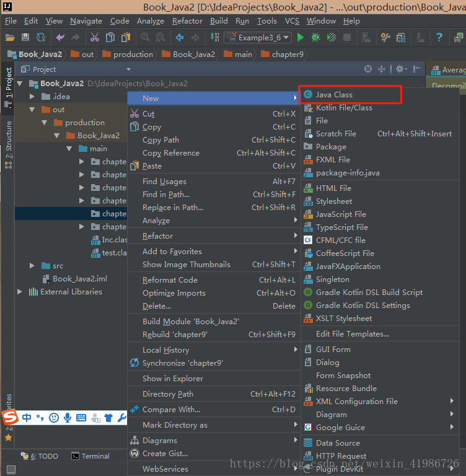Image resolution: width=466 pixels, height=476 pixels.
Task: Click the Build project icon
Action: [x=214, y=37]
